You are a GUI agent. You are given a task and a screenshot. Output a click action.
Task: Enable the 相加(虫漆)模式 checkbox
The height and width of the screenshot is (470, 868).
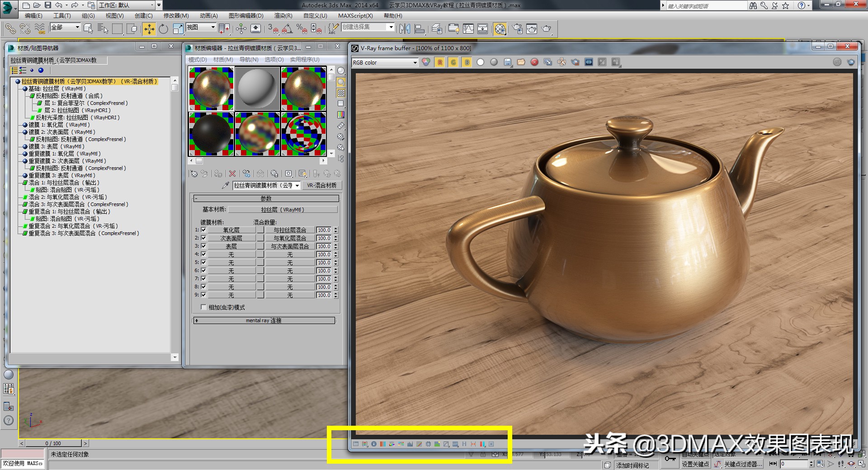click(x=203, y=307)
